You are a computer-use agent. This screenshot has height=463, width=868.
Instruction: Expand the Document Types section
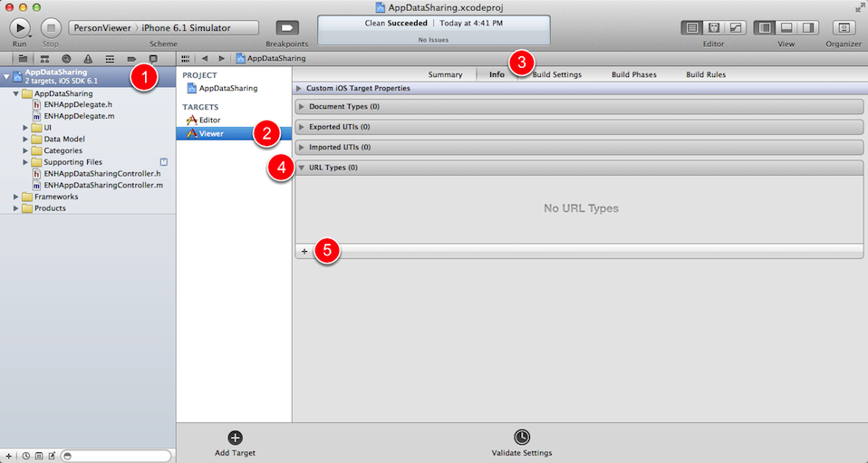click(302, 106)
